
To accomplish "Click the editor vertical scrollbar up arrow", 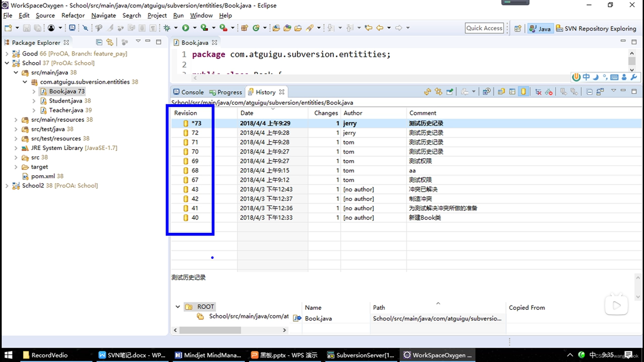I will pos(632,53).
